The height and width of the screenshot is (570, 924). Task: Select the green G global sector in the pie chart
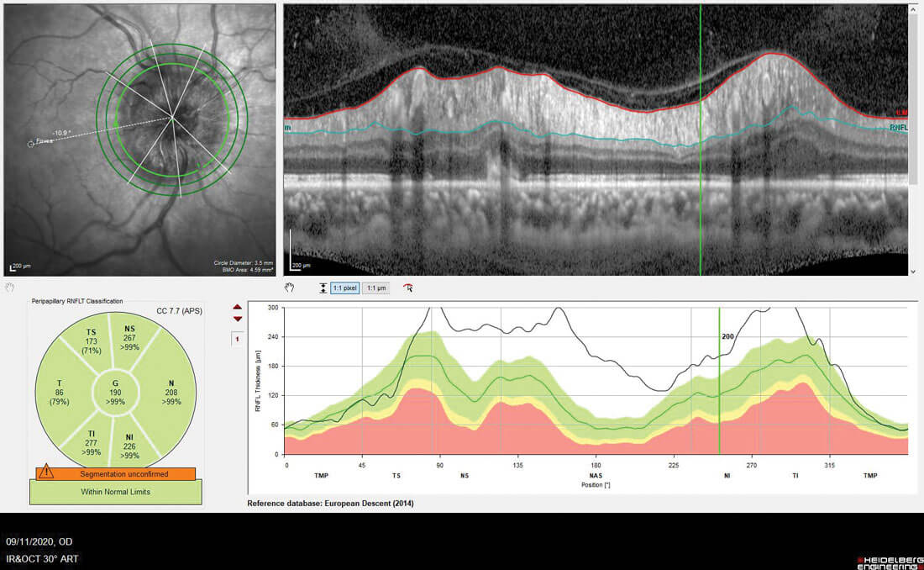[116, 391]
